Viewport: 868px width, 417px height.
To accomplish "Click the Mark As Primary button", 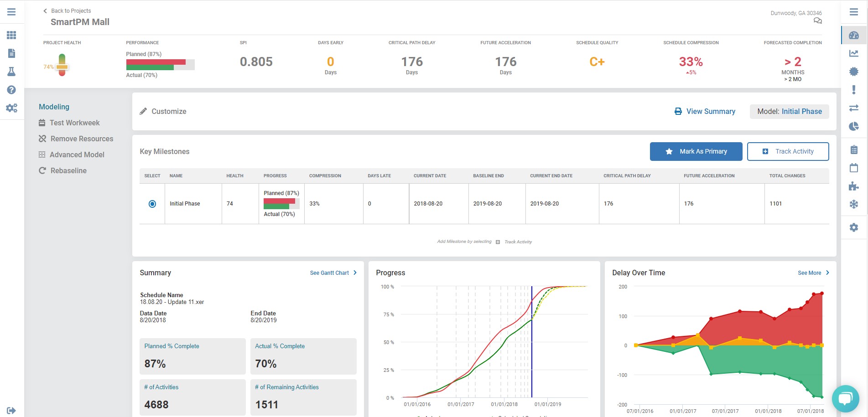I will (696, 151).
